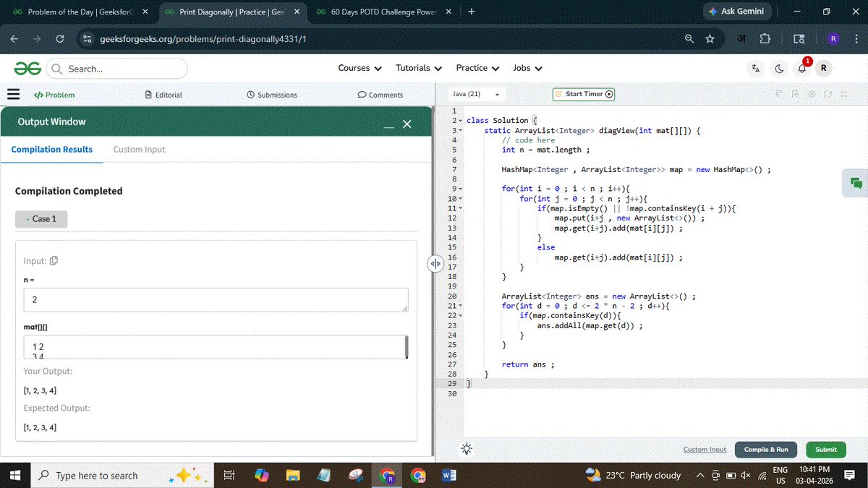Copy the input using the icon beside Input
The width and height of the screenshot is (868, 488).
pos(54,260)
